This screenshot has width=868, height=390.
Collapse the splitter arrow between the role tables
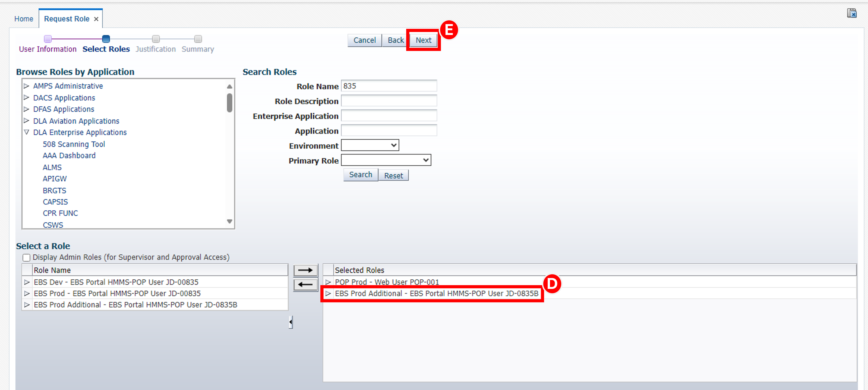coord(290,322)
